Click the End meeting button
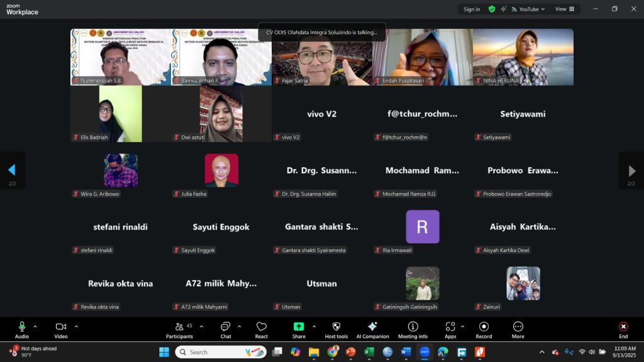Viewport: 644px width, 362px height. [x=623, y=329]
